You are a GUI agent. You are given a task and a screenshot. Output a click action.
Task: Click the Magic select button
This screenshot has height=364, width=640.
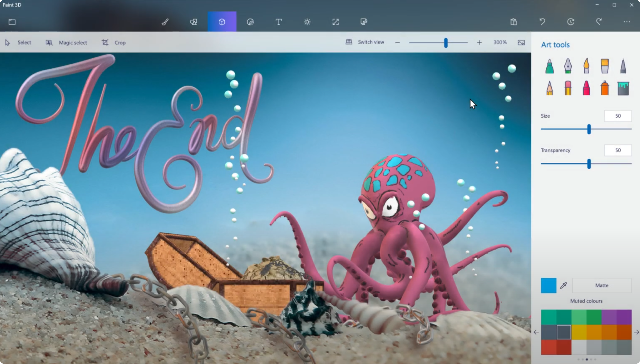click(66, 43)
